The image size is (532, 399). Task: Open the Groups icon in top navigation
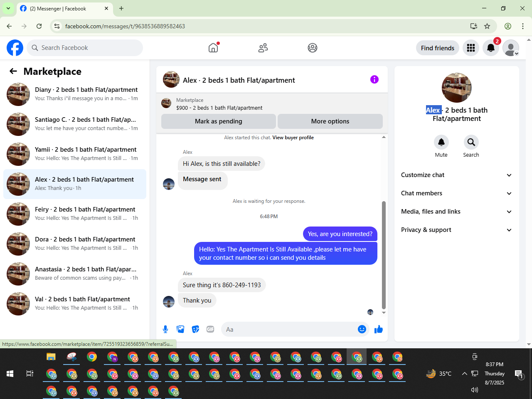click(x=313, y=48)
